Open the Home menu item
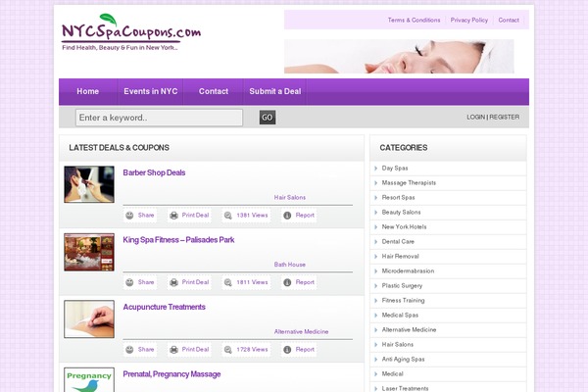Viewport: 588px width, 392px height. [88, 91]
